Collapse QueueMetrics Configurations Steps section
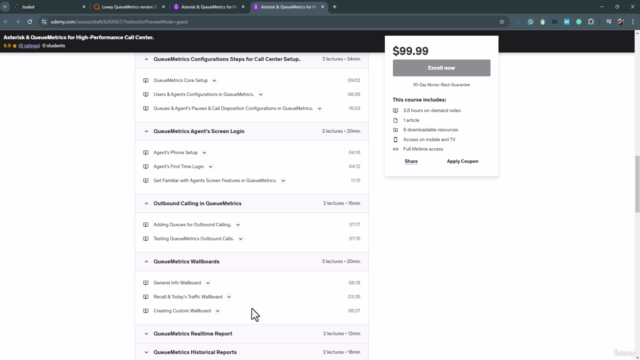Screen dimensions: 640x360 pyautogui.click(x=146, y=59)
